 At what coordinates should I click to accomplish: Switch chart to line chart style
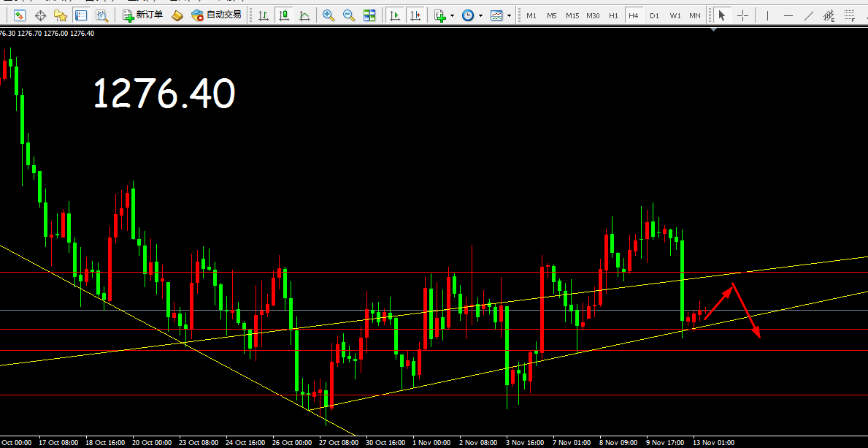pos(304,15)
